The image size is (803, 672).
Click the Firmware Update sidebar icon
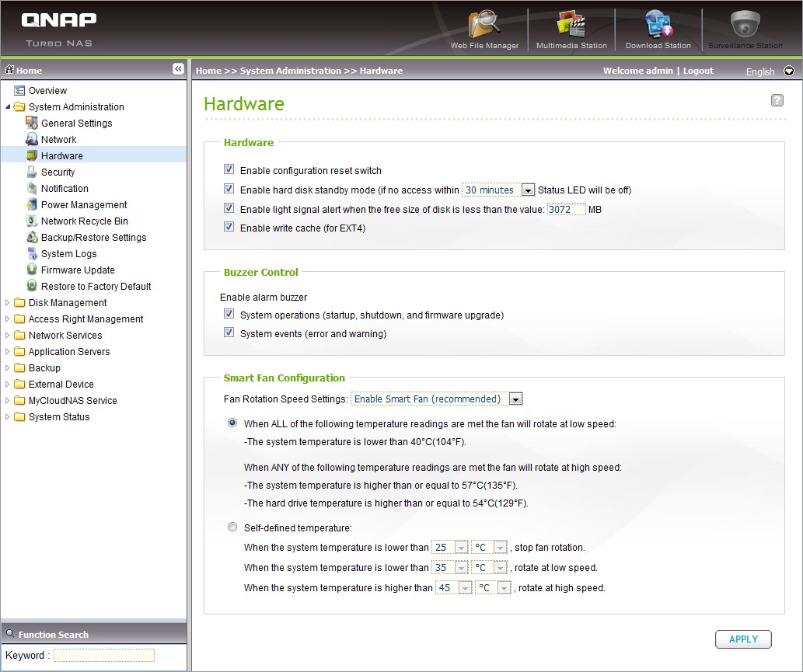[32, 270]
